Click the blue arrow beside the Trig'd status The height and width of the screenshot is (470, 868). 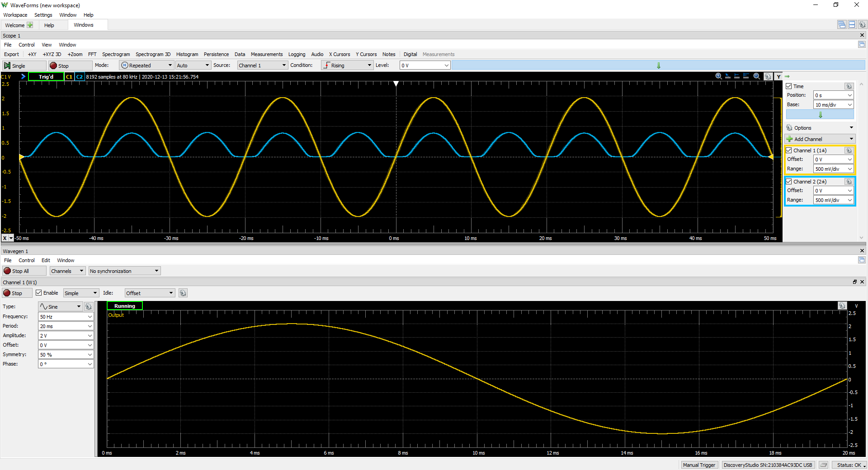click(x=23, y=76)
